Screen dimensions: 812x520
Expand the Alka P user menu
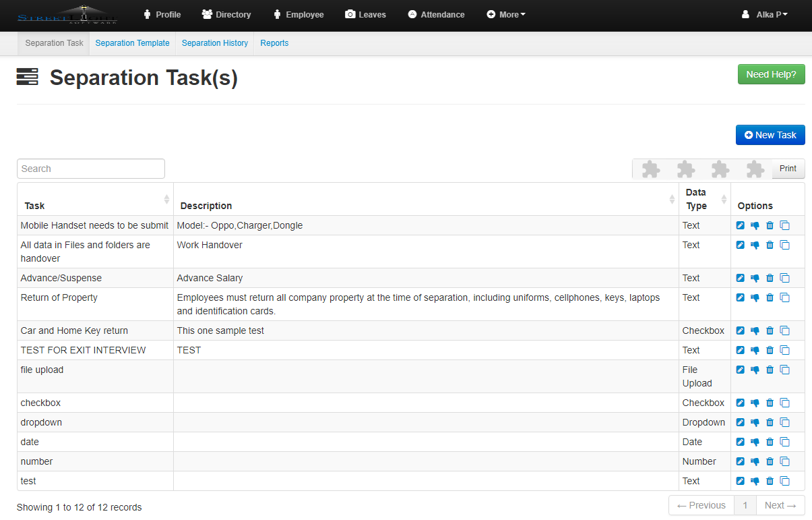point(764,15)
